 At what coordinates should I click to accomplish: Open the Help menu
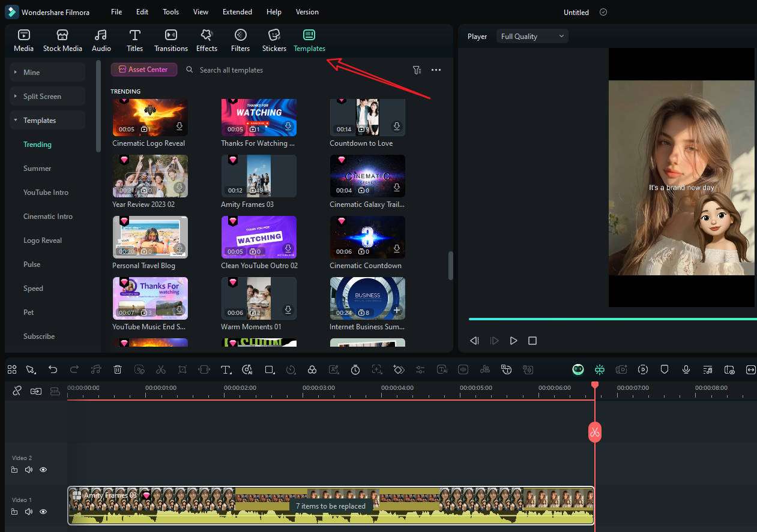(x=274, y=12)
